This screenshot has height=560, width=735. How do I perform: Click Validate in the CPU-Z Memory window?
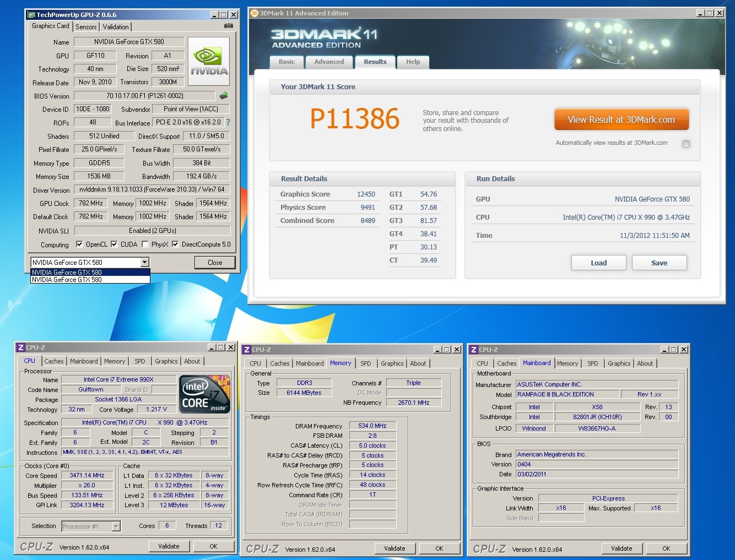coord(394,548)
